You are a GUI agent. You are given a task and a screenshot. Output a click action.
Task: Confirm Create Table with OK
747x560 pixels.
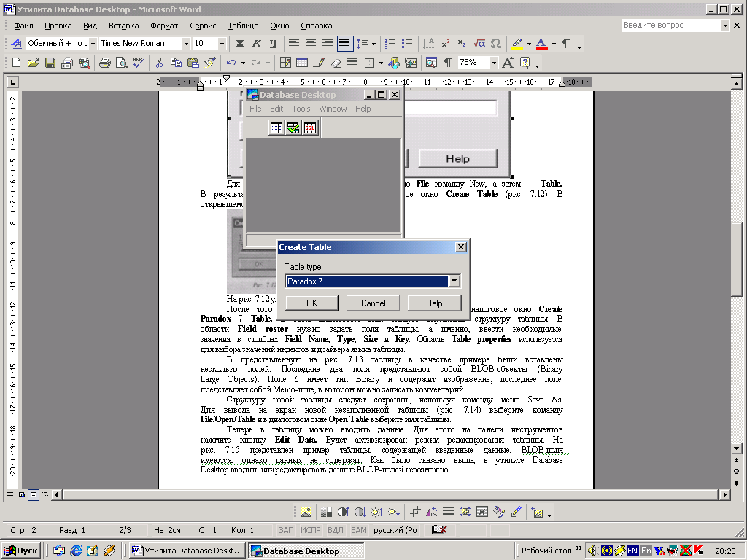click(x=311, y=303)
